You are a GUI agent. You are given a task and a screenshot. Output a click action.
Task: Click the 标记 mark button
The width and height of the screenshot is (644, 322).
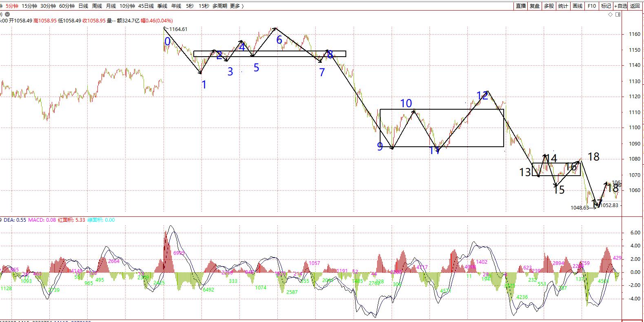click(x=606, y=6)
